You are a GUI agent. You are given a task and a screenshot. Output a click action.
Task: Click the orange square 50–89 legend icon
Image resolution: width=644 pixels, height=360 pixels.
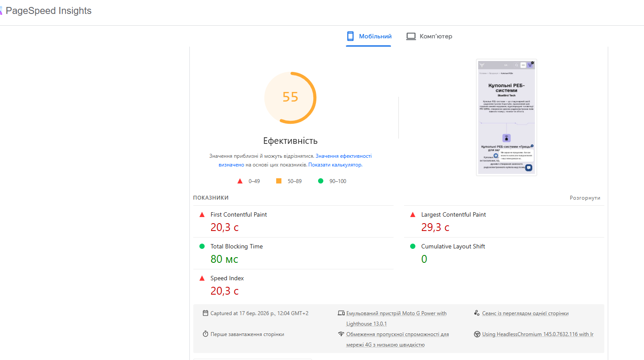[x=279, y=181]
